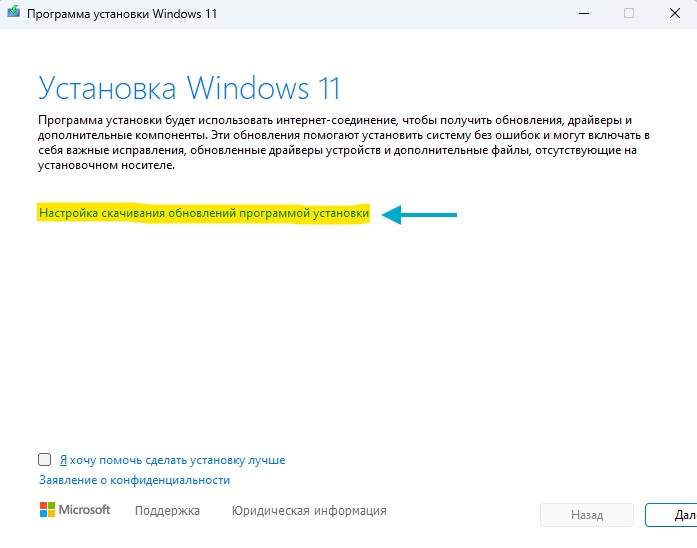The image size is (697, 548).
Task: Click the word 'Установка' in large heading
Action: coord(107,88)
